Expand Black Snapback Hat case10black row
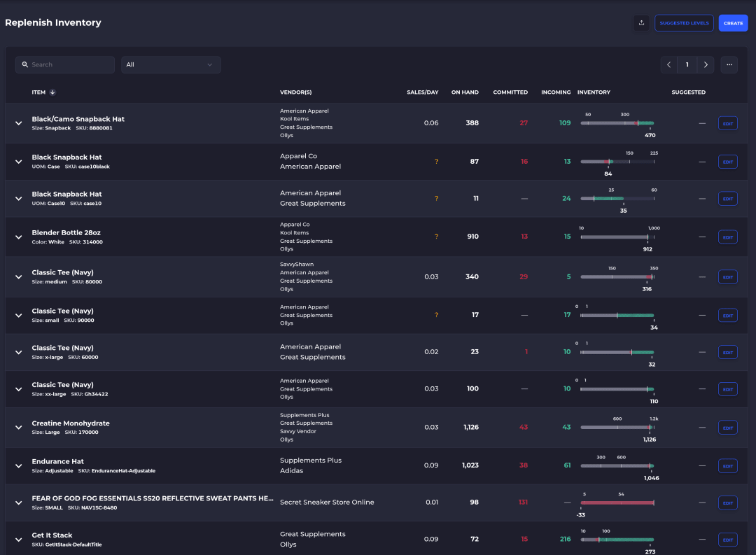Viewport: 756px width, 555px height. click(x=18, y=162)
